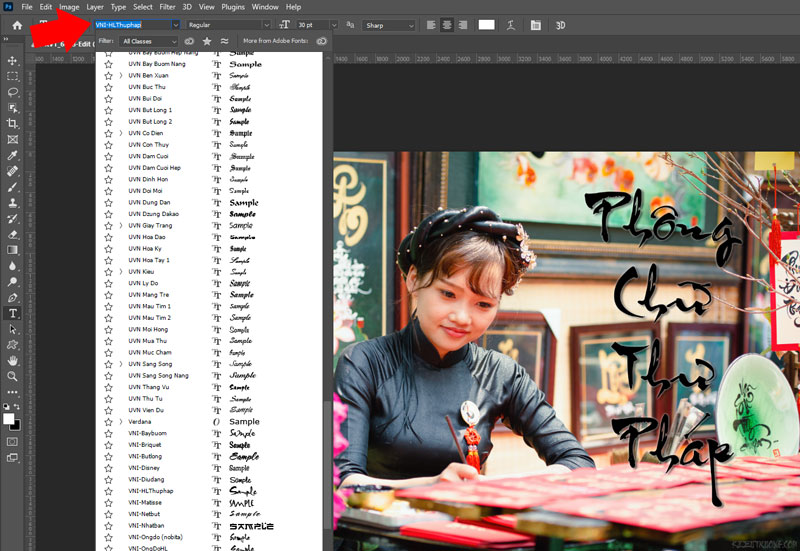Image resolution: width=800 pixels, height=551 pixels.
Task: Toggle Quick Mask mode
Action: point(12,442)
